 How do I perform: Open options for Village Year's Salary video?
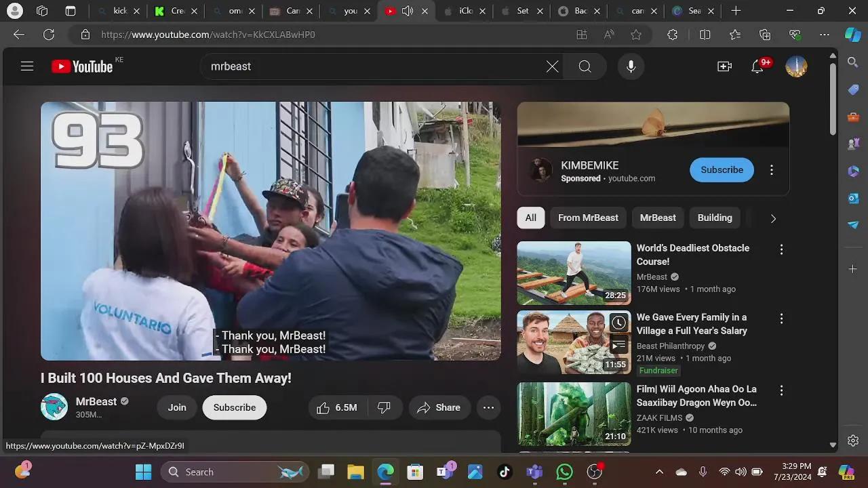781,319
